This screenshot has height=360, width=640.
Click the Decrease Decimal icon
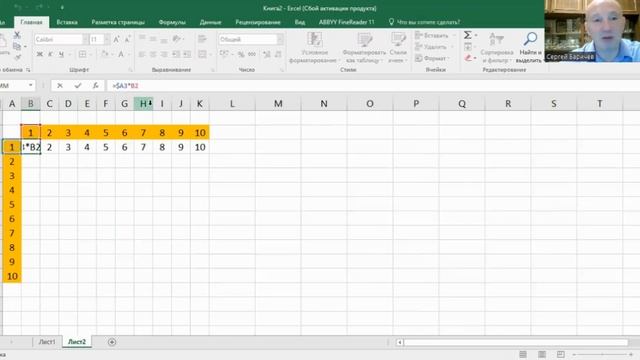click(278, 54)
